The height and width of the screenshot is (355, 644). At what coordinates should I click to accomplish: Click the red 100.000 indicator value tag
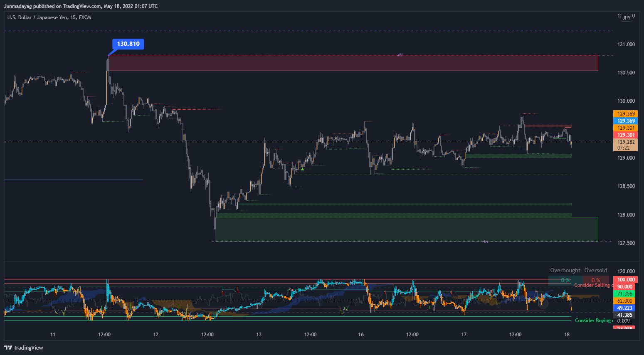625,280
